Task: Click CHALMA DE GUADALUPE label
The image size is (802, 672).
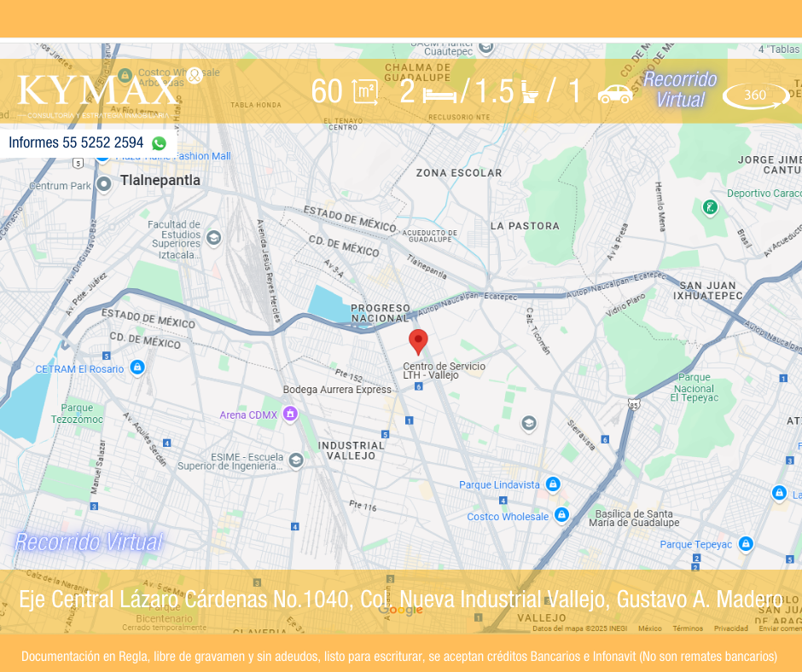Action: coord(418,72)
